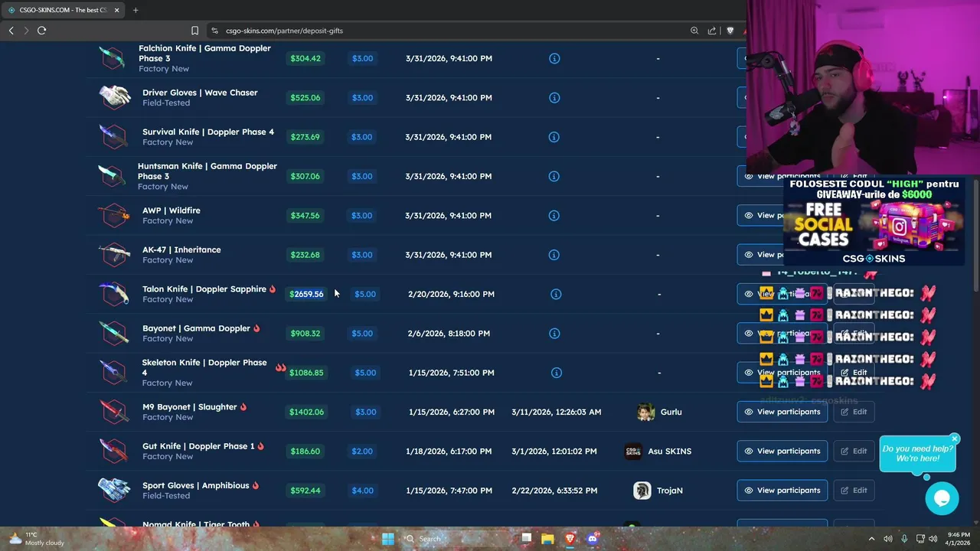Viewport: 980px width, 551px height.
Task: Select the M9 Bayonet $1402.06 price
Action: (x=306, y=412)
